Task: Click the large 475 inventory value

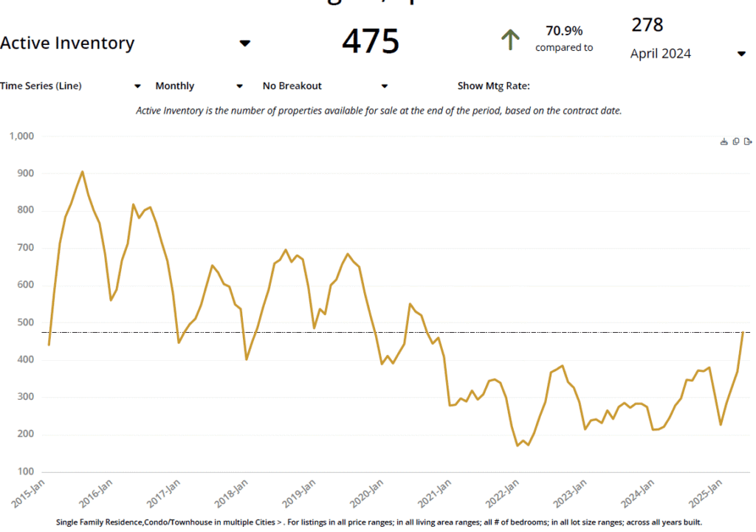Action: [371, 41]
